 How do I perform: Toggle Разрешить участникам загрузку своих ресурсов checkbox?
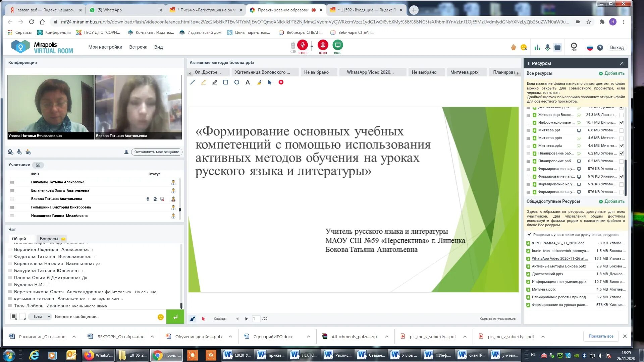point(529,235)
